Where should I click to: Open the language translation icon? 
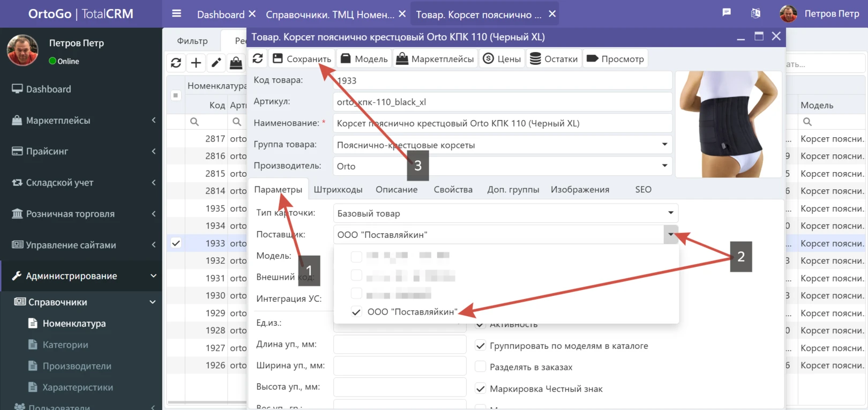[755, 13]
